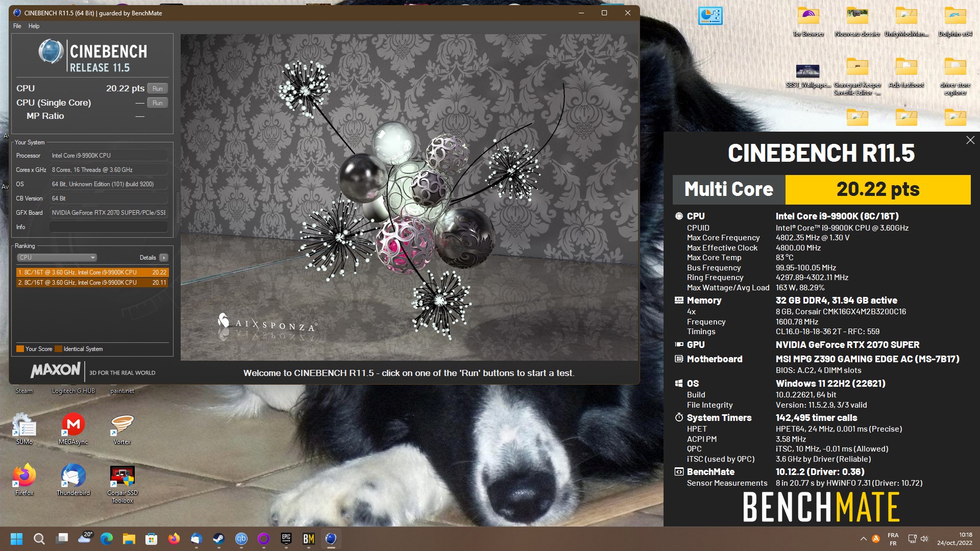Screen dimensions: 980x551
Task: Click the GFX Board field value
Action: [109, 213]
